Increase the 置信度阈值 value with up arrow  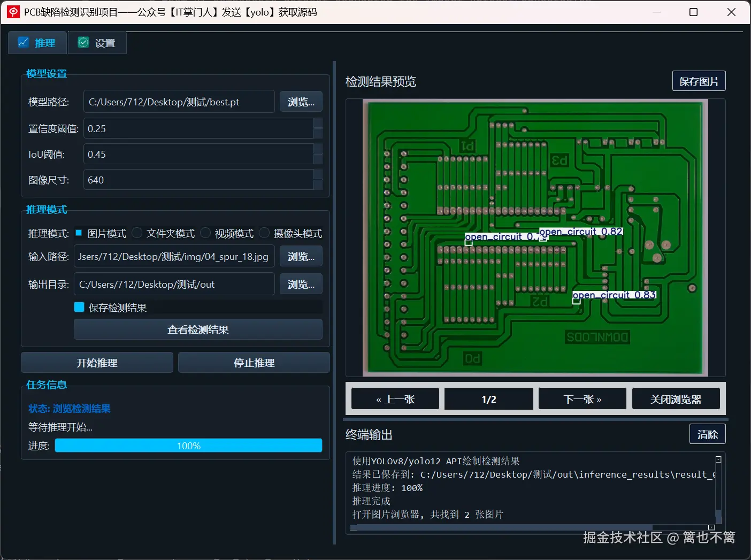[x=318, y=123]
